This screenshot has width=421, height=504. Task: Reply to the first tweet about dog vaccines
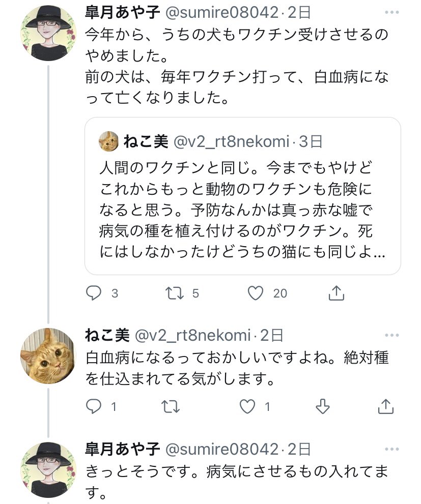[x=94, y=293]
